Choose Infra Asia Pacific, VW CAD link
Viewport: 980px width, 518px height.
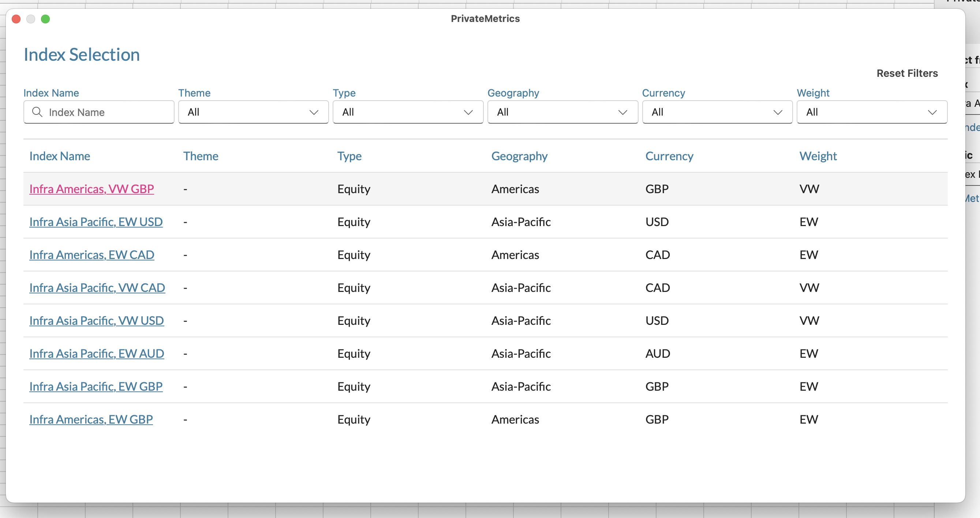pos(97,288)
